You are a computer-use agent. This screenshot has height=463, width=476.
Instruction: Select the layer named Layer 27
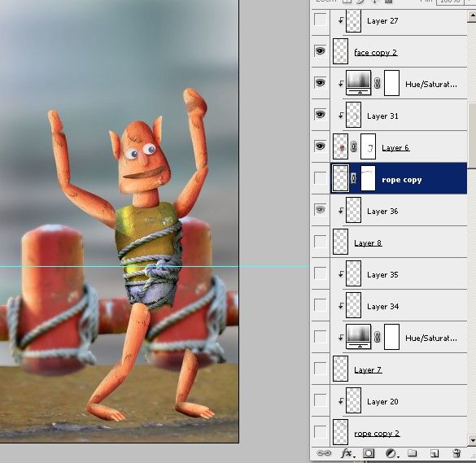click(x=382, y=21)
